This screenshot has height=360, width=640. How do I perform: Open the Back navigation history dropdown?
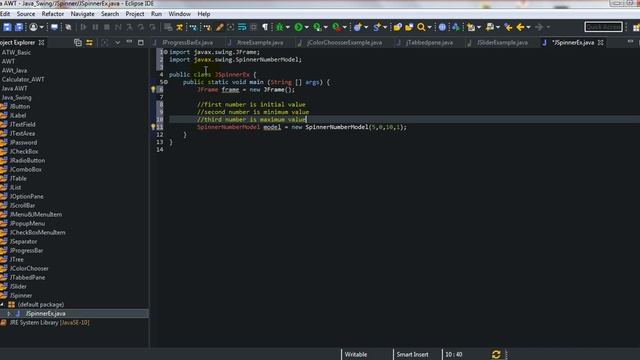529,27
